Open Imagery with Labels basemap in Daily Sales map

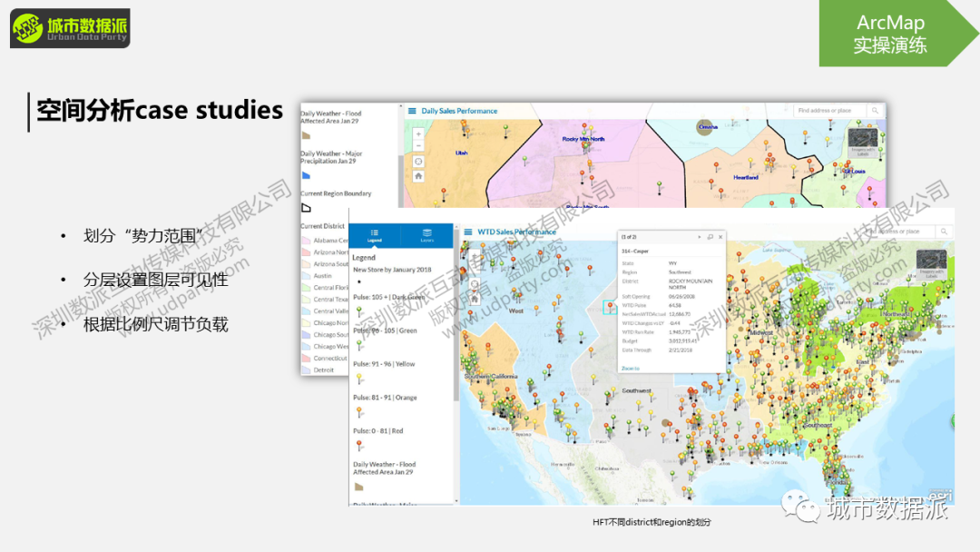863,142
